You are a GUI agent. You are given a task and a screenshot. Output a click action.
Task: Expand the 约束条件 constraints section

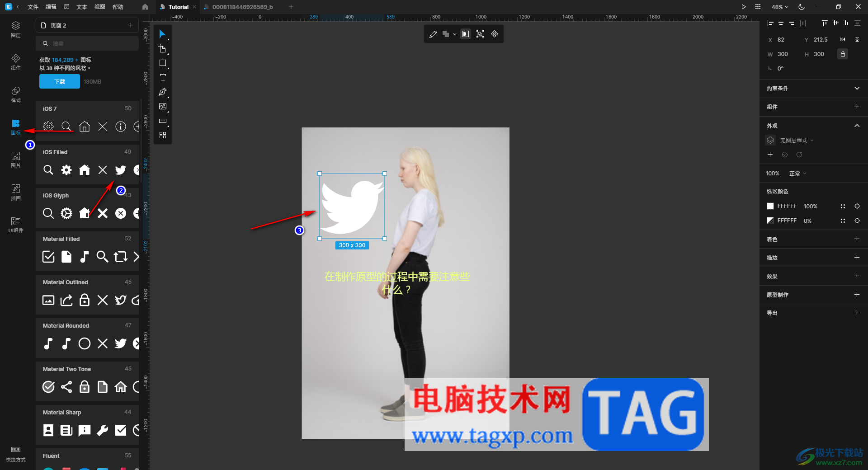click(857, 88)
